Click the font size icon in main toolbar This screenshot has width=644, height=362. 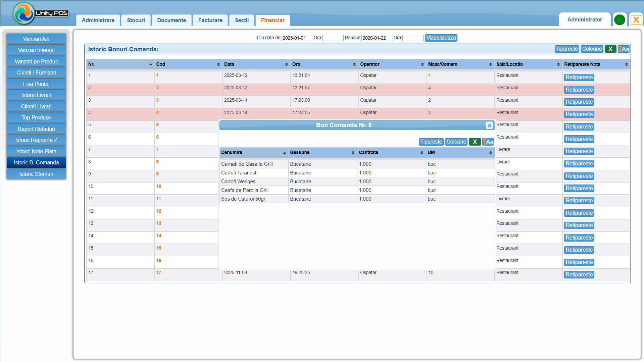[624, 49]
